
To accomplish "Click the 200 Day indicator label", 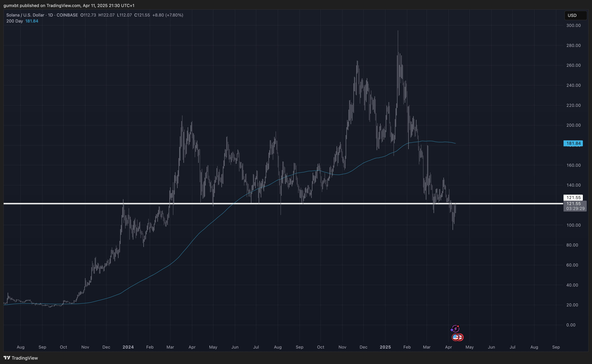I will (14, 21).
